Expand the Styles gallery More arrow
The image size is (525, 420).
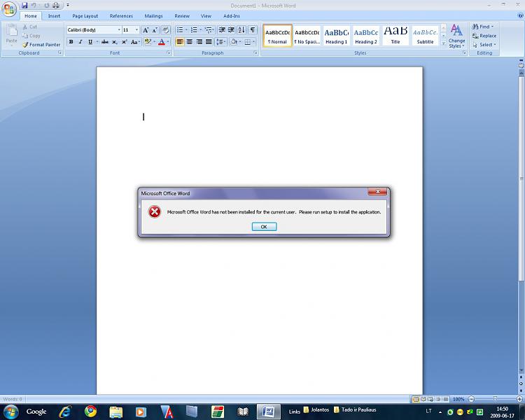click(x=444, y=43)
